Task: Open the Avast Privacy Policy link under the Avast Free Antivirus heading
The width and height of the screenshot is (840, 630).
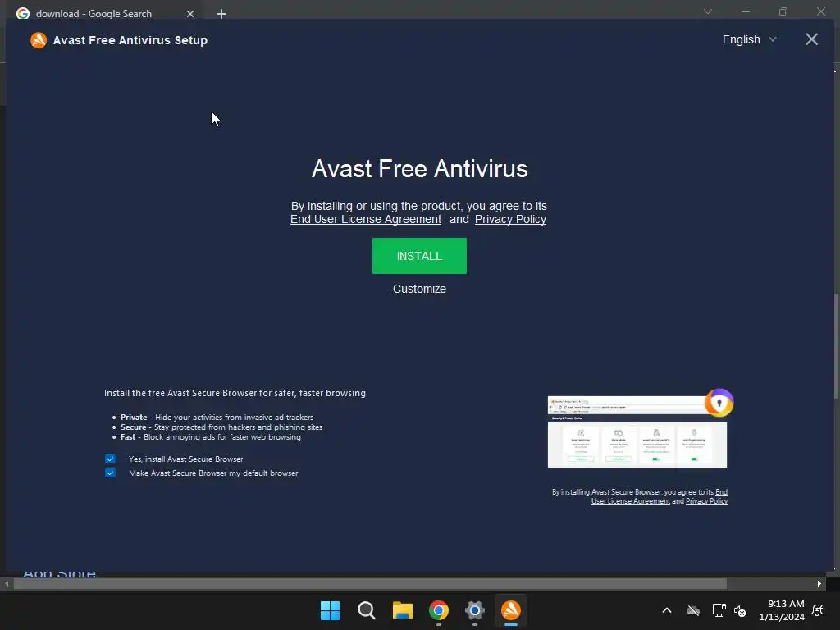Action: click(x=510, y=219)
